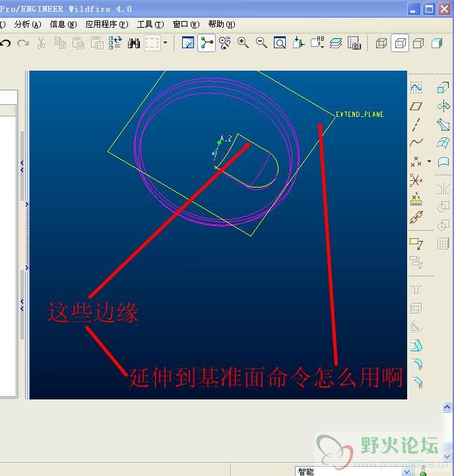
Task: Select the Extrude tool icon
Action: tap(443, 87)
